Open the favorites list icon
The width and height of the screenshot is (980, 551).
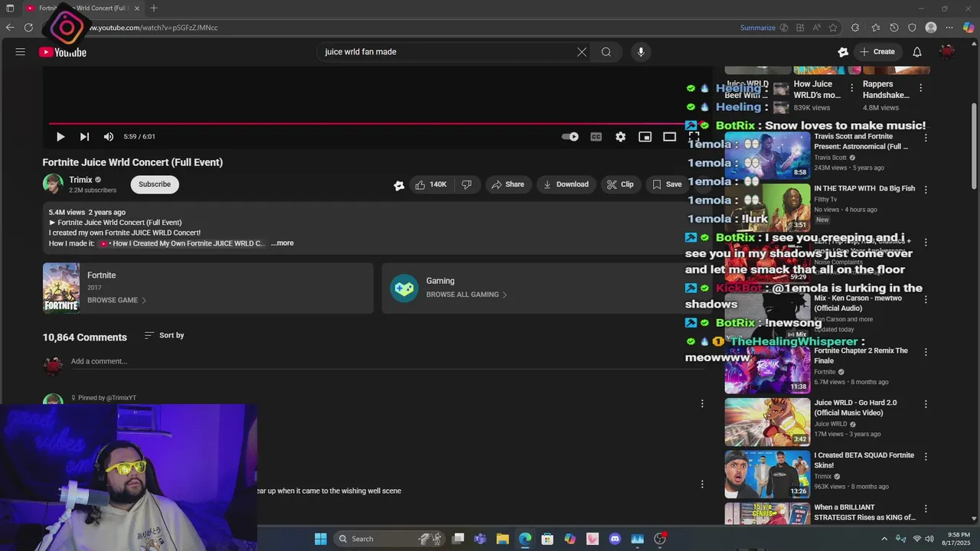[876, 28]
